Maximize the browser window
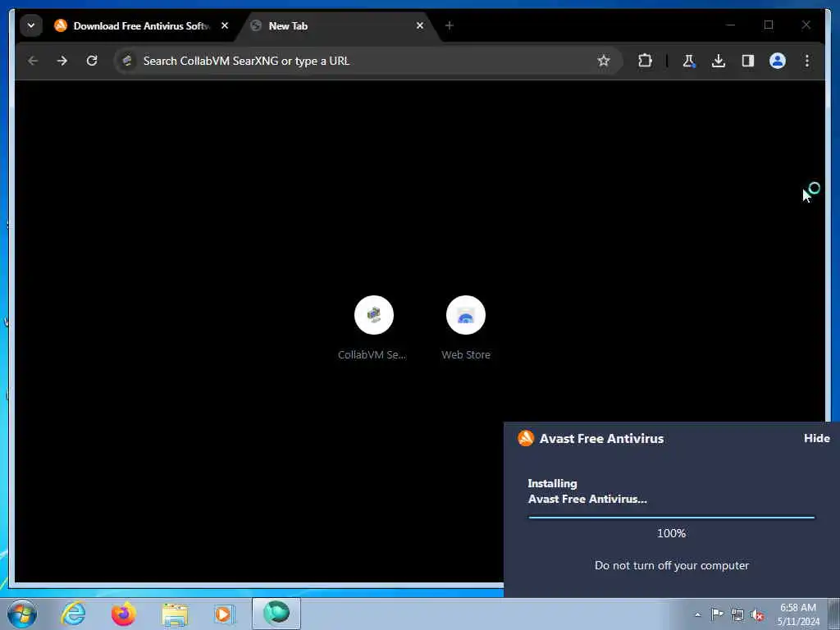The width and height of the screenshot is (840, 630). coord(768,25)
